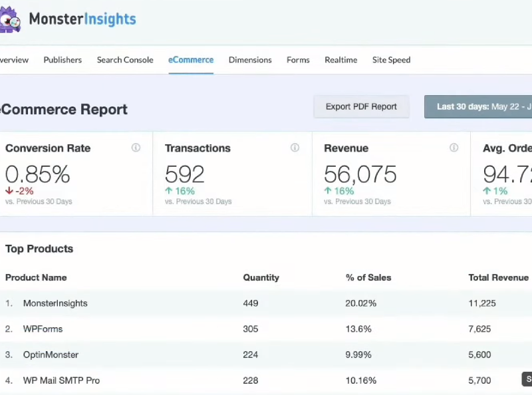Select the eCommerce tab
Image resolution: width=532 pixels, height=395 pixels.
coord(191,60)
